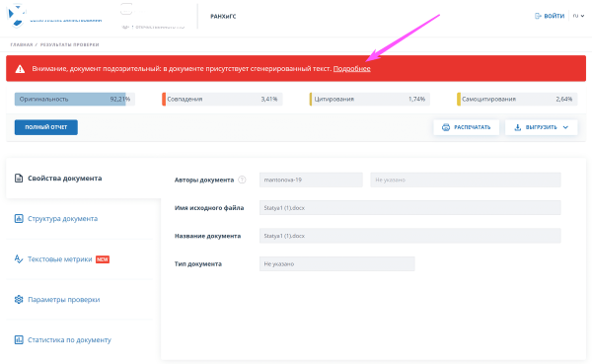
Task: Expand the Выгрузить dropdown arrow
Action: pos(565,127)
